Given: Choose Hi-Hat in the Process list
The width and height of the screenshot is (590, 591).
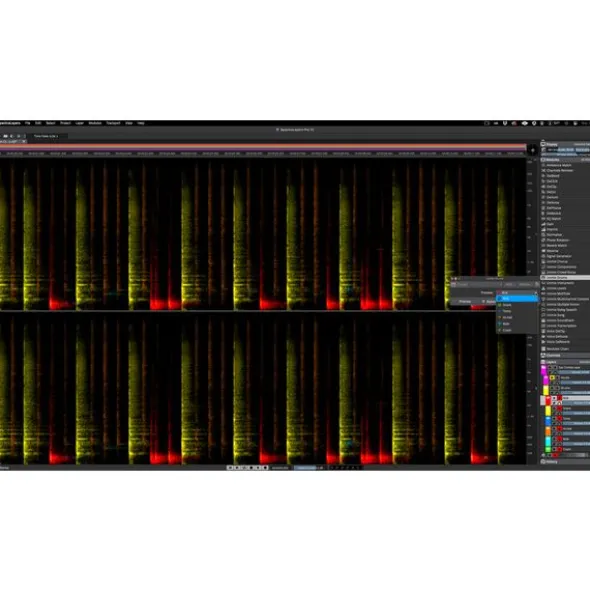Looking at the screenshot, I should [x=517, y=317].
